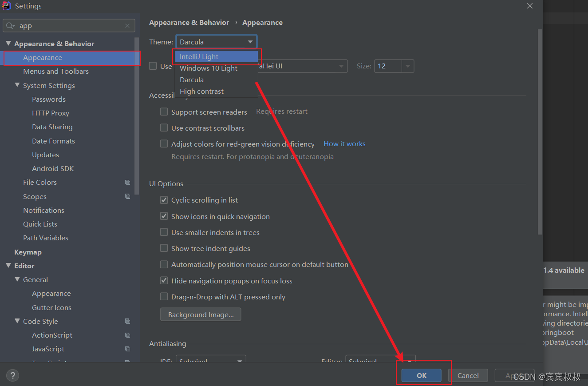Click the project-level icon beside ActionScript

128,335
